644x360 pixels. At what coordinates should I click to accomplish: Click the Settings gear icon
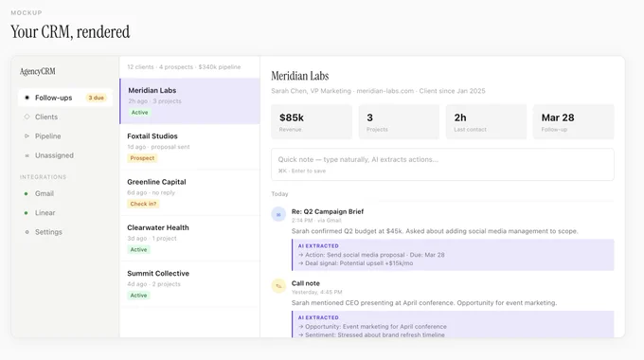[x=27, y=232]
